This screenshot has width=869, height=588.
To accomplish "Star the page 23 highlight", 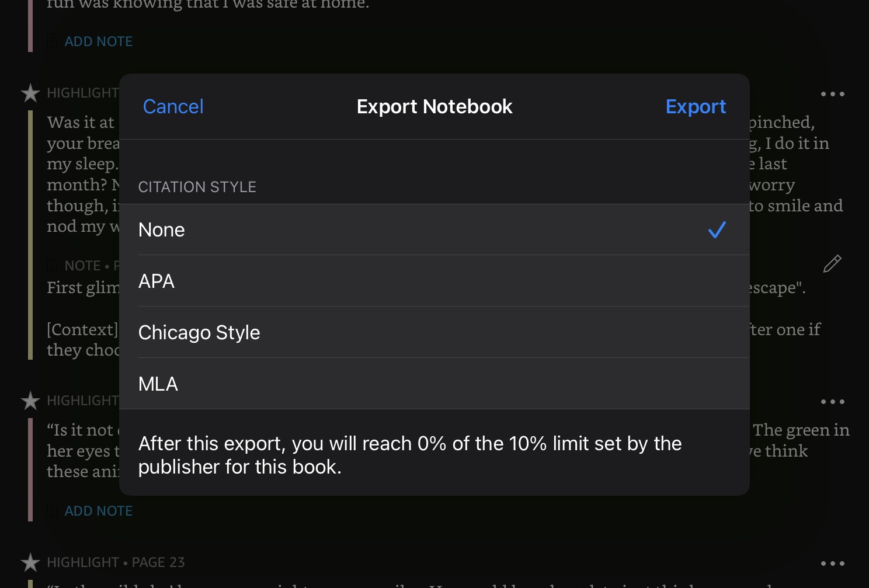I will [30, 563].
